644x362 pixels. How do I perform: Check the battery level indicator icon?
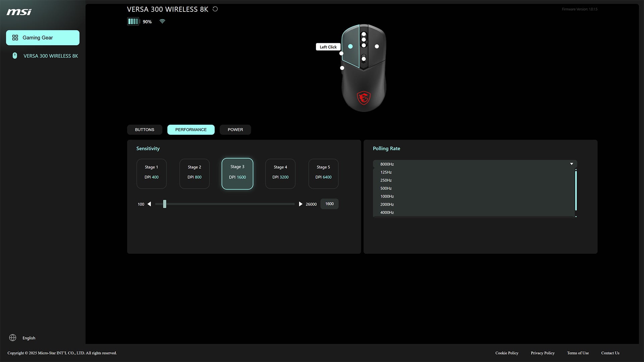tap(133, 21)
